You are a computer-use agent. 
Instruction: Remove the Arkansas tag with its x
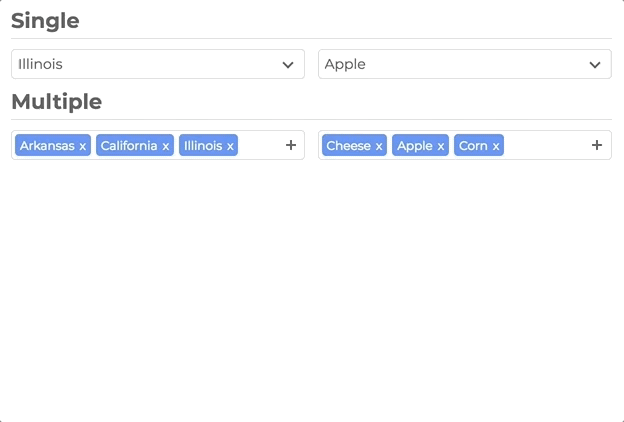(x=82, y=146)
